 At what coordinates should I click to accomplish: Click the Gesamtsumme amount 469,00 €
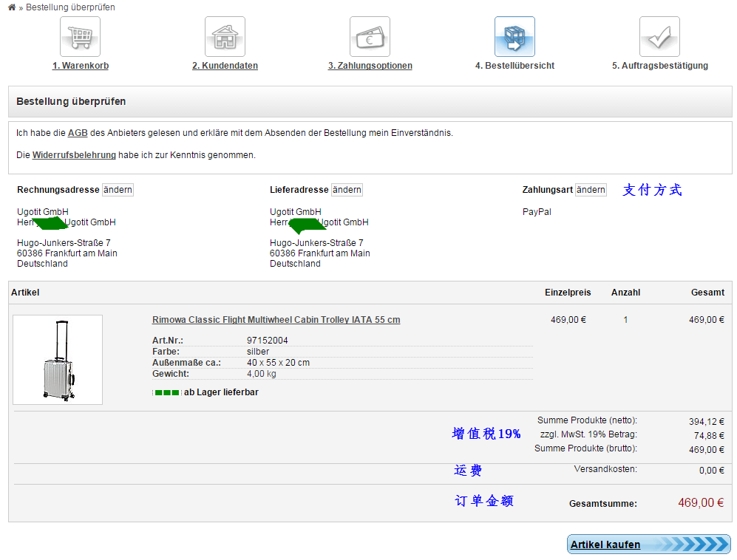[701, 502]
